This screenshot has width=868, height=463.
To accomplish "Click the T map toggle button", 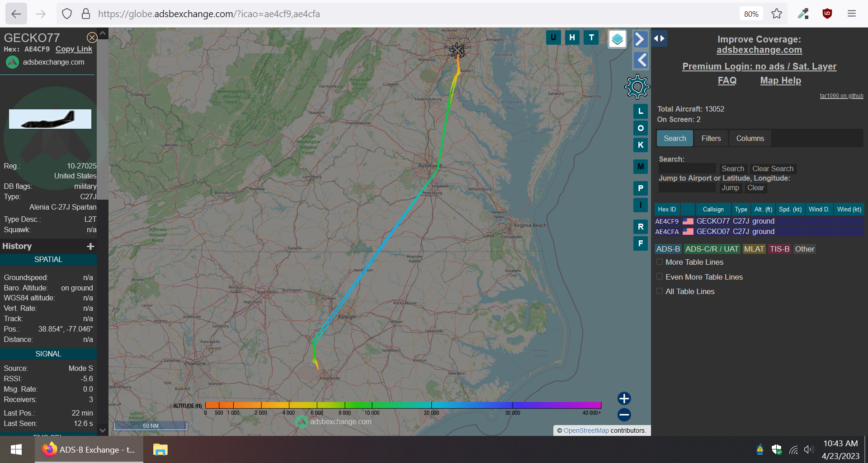I will point(591,37).
